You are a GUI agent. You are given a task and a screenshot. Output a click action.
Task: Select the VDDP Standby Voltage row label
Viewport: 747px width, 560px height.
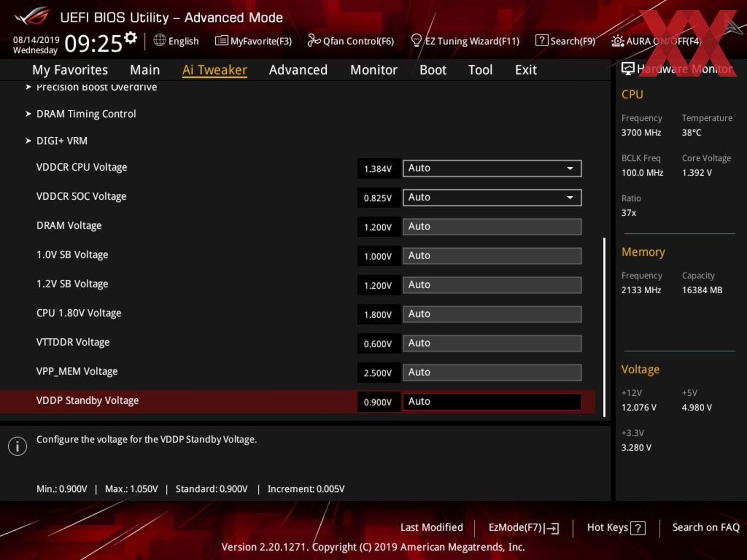tap(87, 400)
